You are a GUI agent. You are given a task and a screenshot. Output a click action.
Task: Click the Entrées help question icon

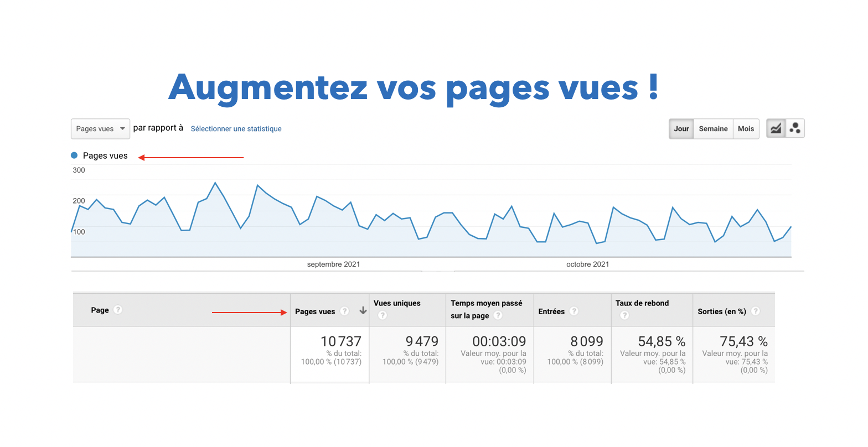point(574,311)
